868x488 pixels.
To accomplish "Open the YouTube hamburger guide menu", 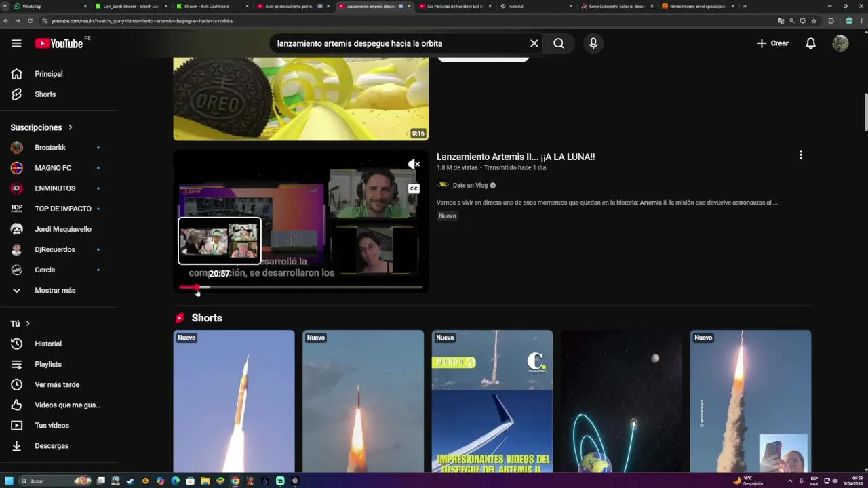I will (x=16, y=43).
